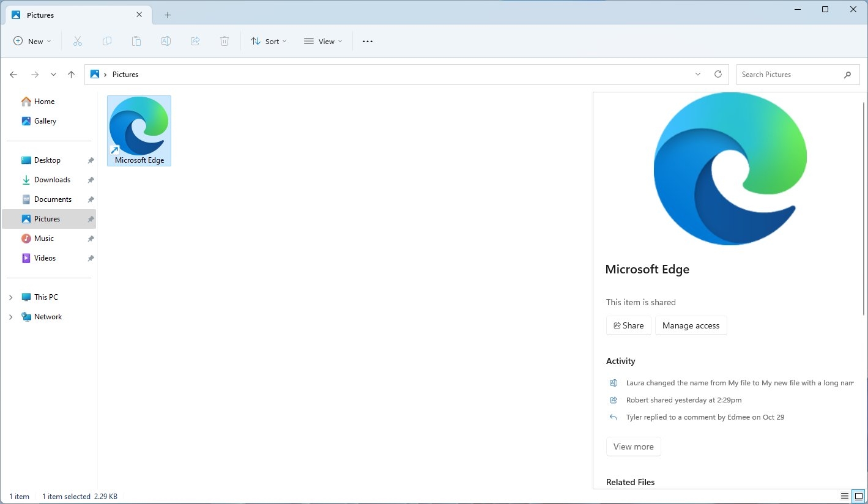Image resolution: width=868 pixels, height=504 pixels.
Task: Click the Paste clipboard icon
Action: tap(136, 41)
